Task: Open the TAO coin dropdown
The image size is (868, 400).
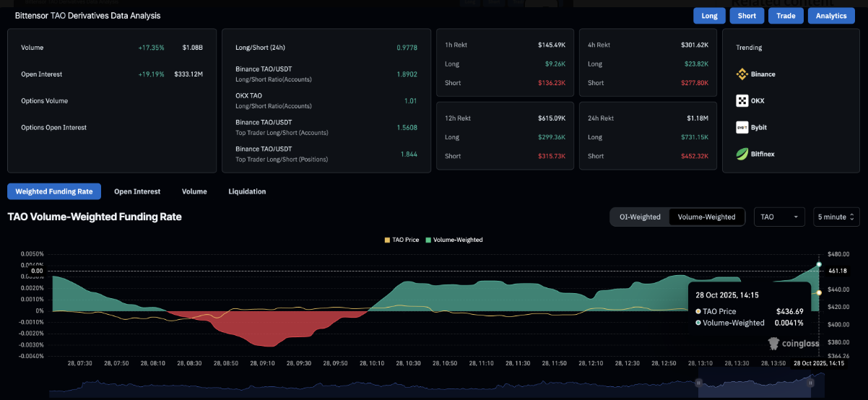Action: point(779,217)
